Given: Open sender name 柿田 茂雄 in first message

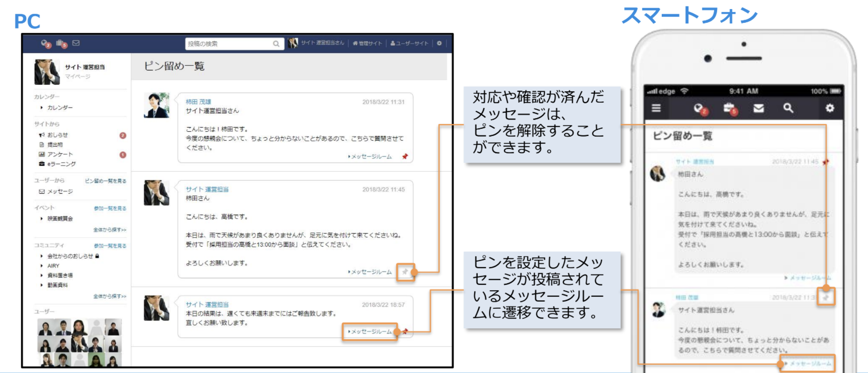Looking at the screenshot, I should coord(198,102).
